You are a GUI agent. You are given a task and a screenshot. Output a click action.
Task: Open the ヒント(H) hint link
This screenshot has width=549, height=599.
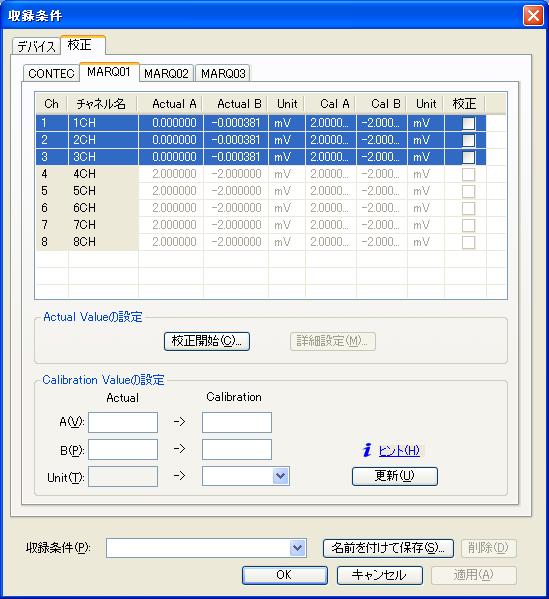[x=399, y=451]
